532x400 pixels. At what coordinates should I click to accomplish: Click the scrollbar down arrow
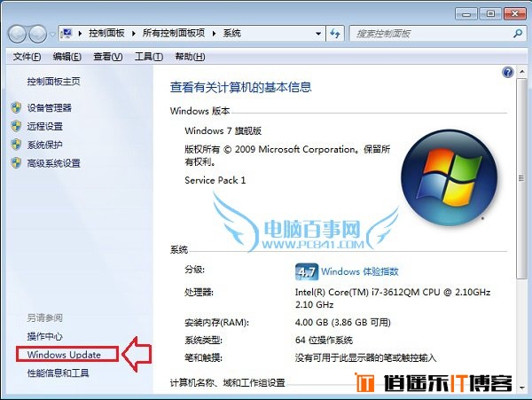[x=521, y=387]
